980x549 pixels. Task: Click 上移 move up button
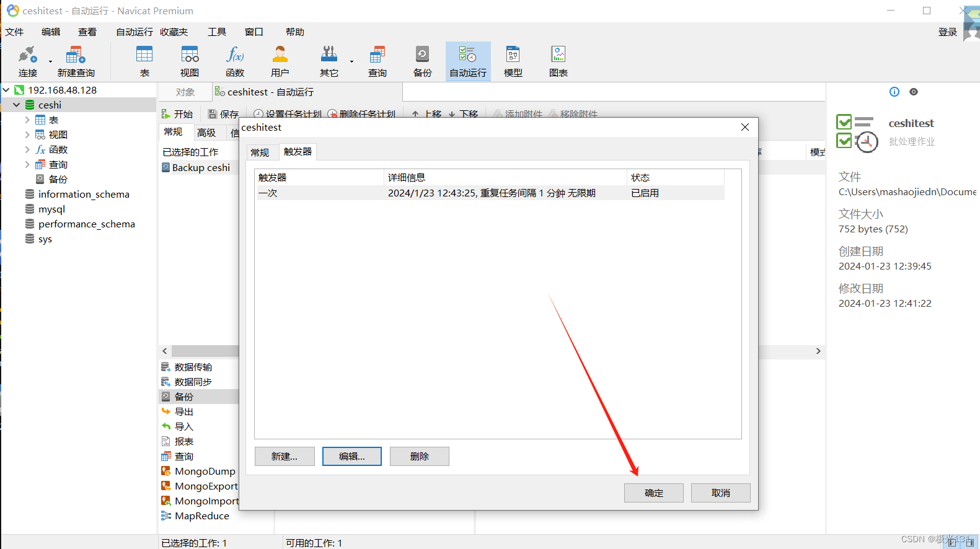426,114
